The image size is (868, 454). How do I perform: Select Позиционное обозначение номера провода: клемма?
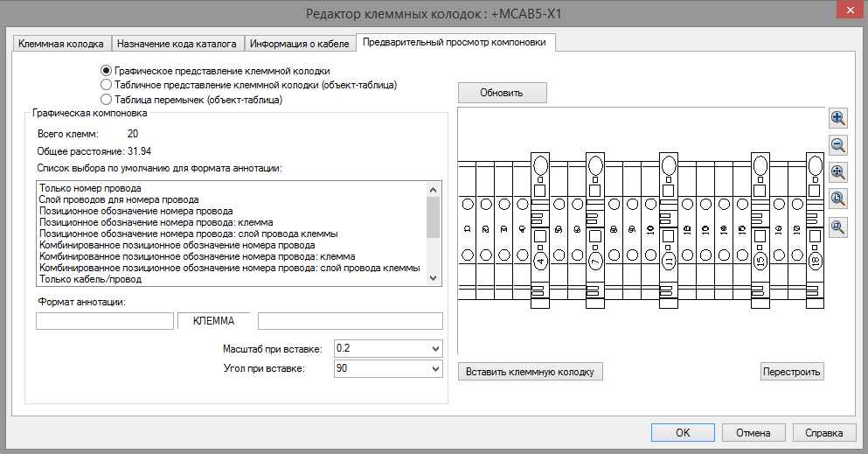pos(156,222)
